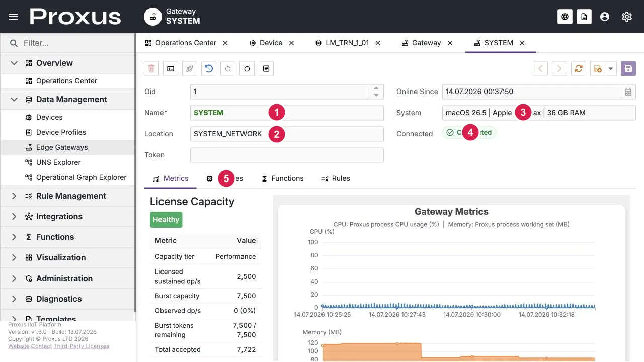Click the Proxus logo

75,17
